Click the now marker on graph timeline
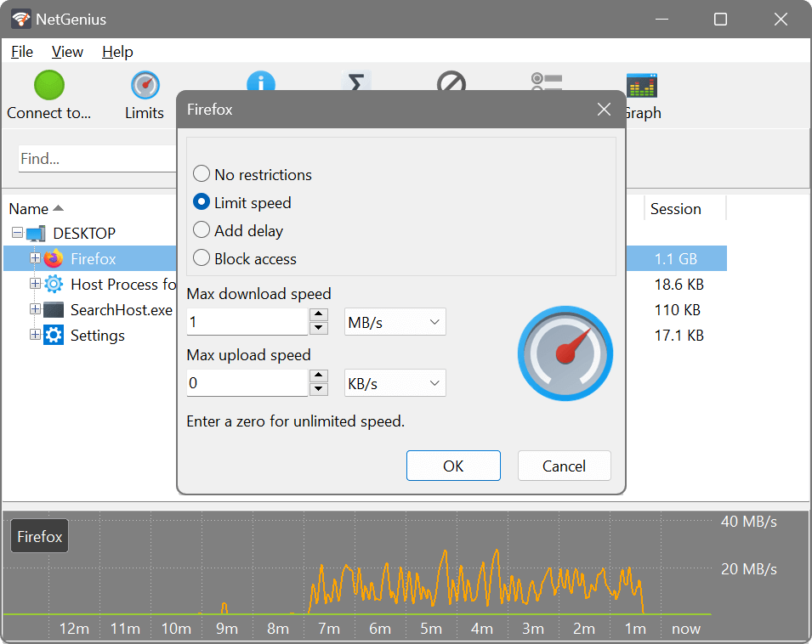This screenshot has width=812, height=644. (x=685, y=629)
